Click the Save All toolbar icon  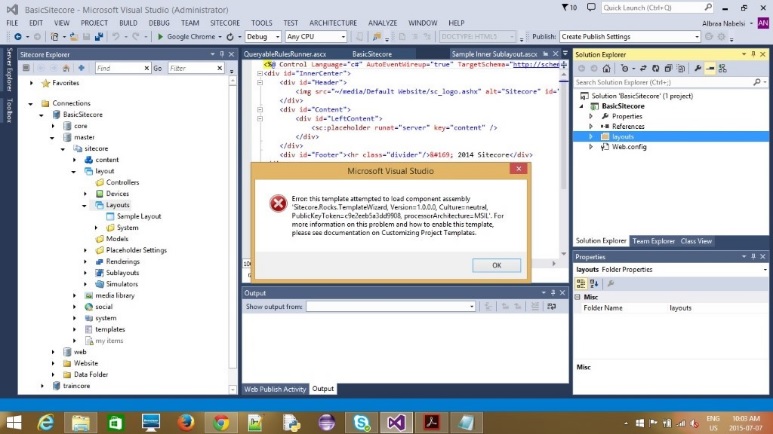99,36
